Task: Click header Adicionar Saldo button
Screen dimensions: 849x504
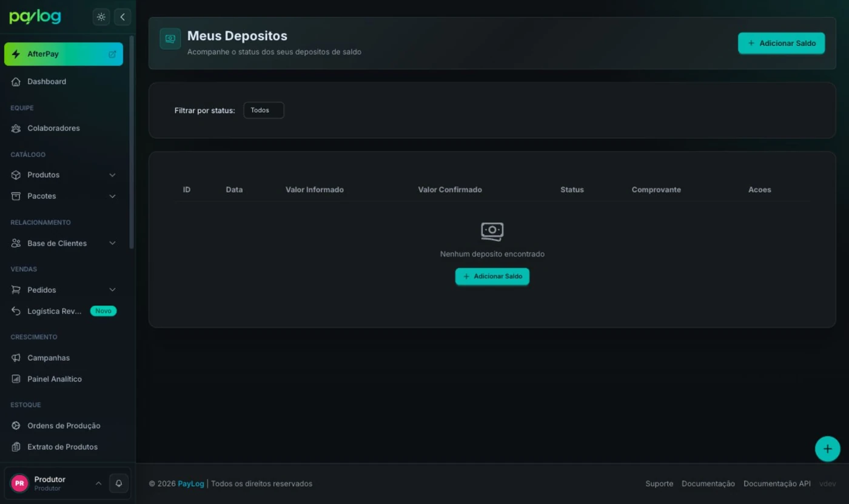Action: pos(781,43)
